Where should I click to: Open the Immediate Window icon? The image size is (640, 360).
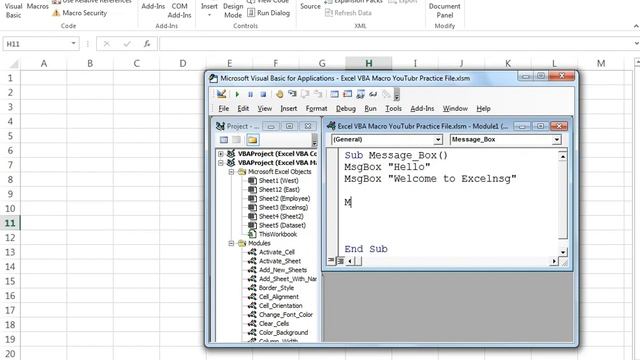[x=347, y=94]
